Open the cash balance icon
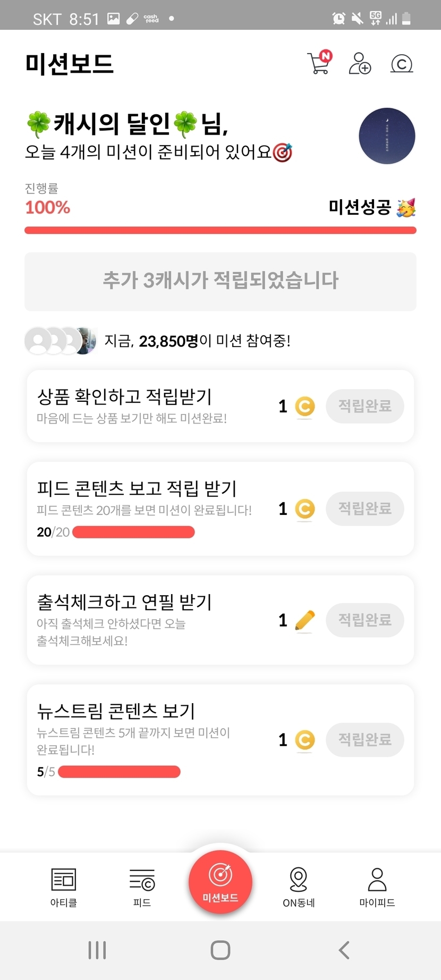 click(402, 64)
